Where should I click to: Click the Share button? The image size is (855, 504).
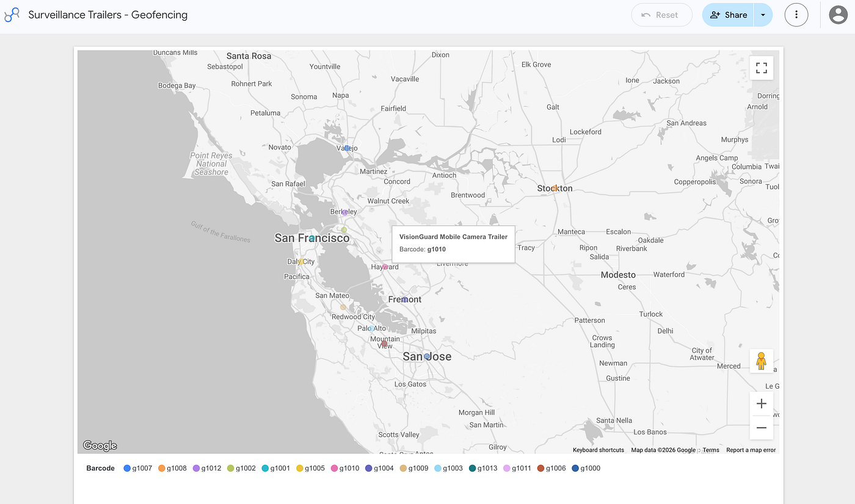728,15
